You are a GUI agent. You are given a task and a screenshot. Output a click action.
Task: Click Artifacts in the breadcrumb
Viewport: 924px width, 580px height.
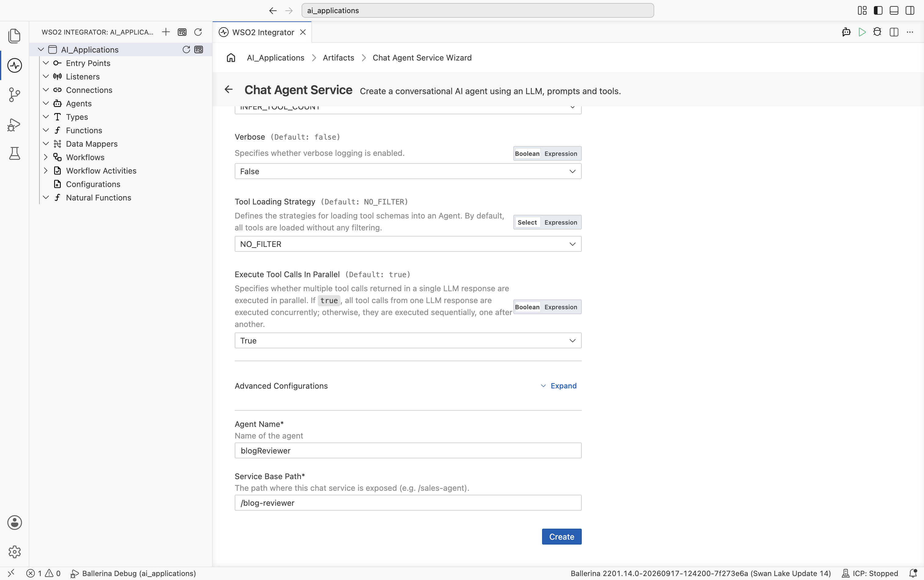(x=338, y=57)
